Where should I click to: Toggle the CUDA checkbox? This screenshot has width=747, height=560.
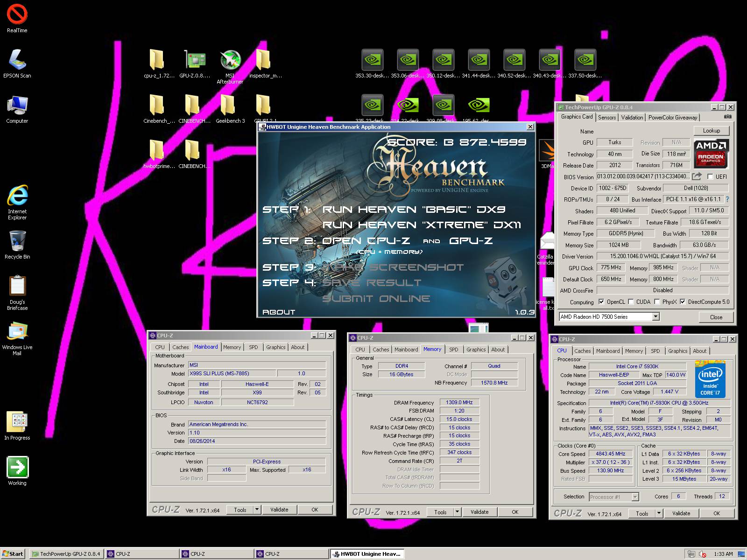[x=631, y=301]
